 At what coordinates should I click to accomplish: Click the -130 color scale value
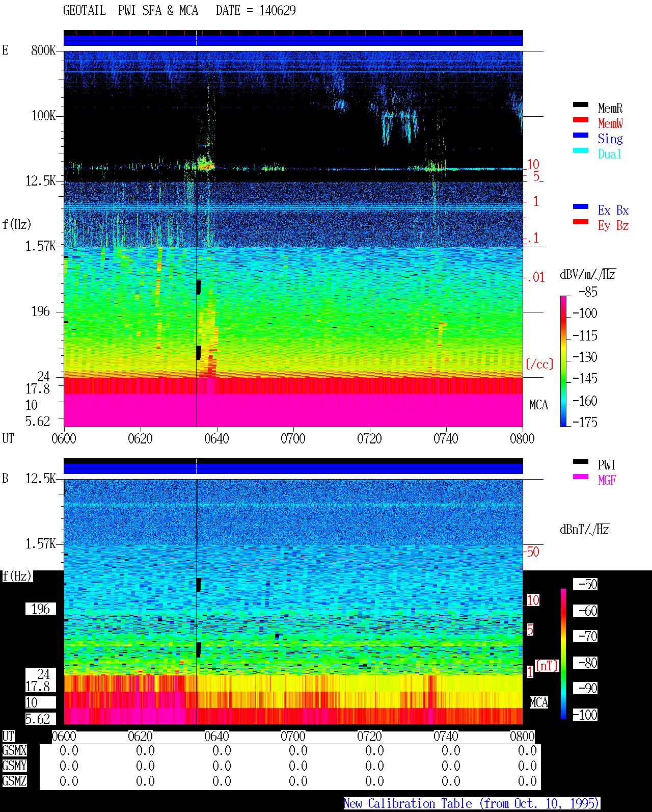pyautogui.click(x=585, y=357)
